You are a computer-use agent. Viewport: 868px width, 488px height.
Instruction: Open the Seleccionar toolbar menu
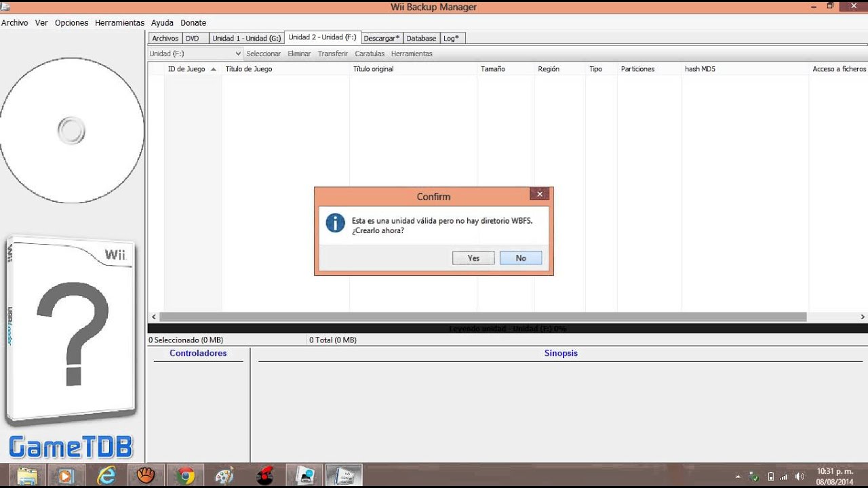point(263,54)
